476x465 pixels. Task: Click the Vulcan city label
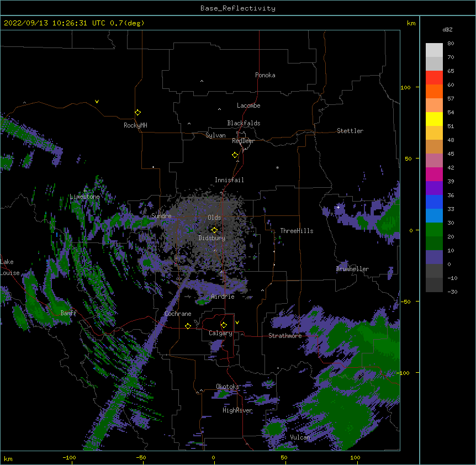point(300,437)
